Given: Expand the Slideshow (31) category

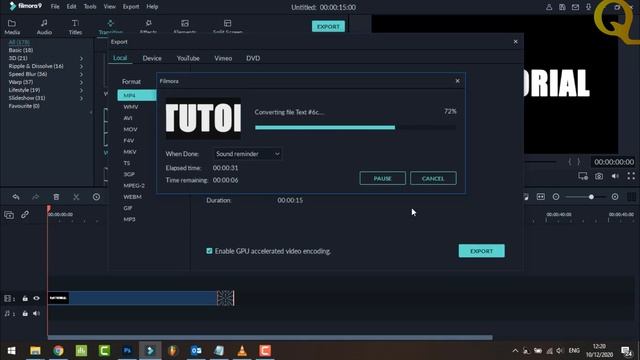Looking at the screenshot, I should 81,98.
